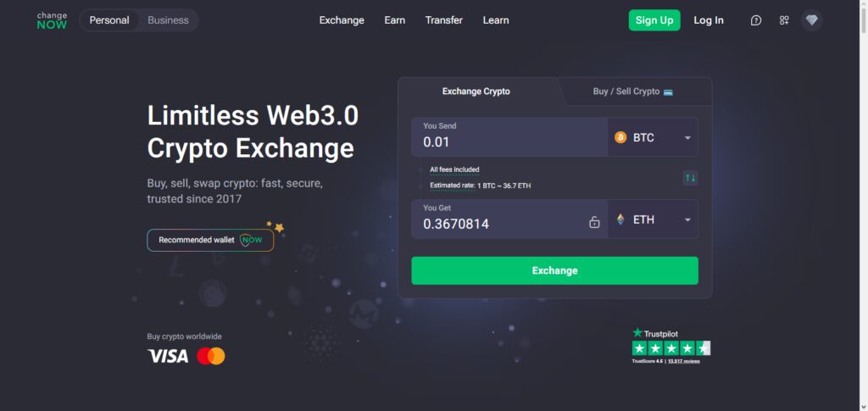
Task: Switch to Business mode
Action: click(169, 20)
